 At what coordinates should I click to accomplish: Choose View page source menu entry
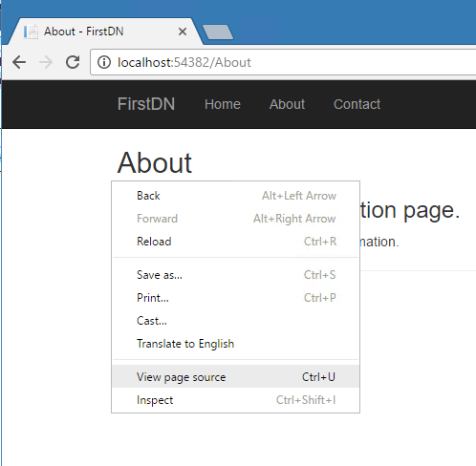[x=236, y=377]
